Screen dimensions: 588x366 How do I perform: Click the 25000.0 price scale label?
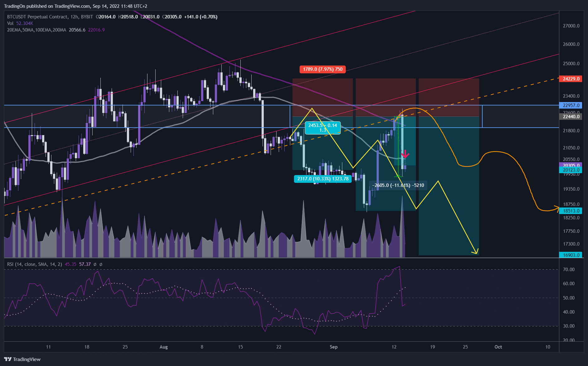tap(571, 64)
